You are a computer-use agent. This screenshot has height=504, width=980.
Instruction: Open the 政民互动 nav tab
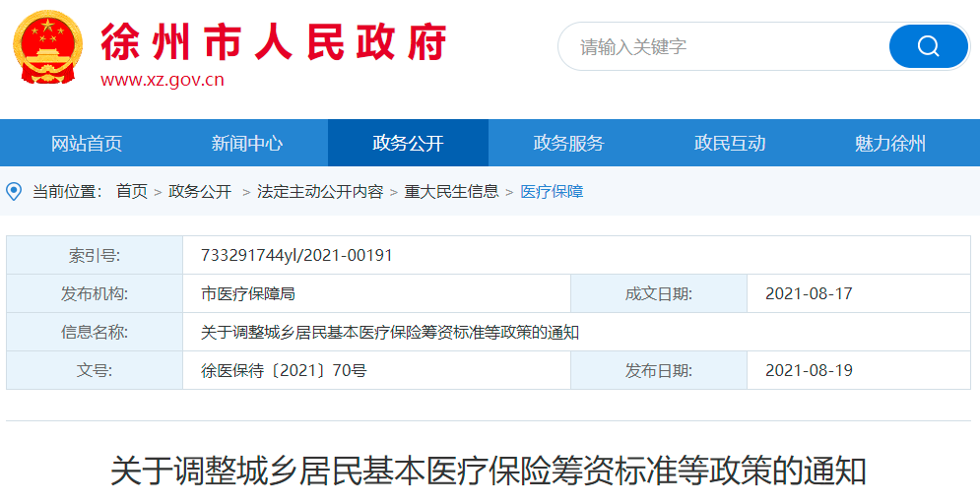(x=730, y=143)
